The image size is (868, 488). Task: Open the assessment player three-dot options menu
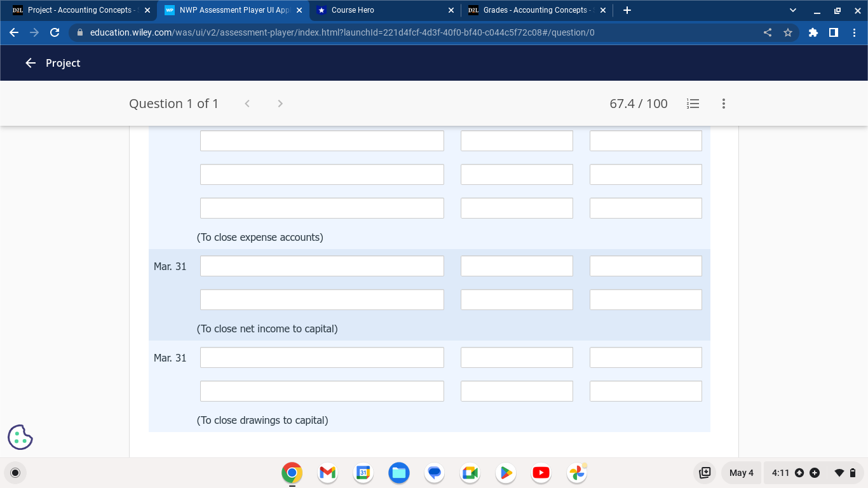[723, 104]
